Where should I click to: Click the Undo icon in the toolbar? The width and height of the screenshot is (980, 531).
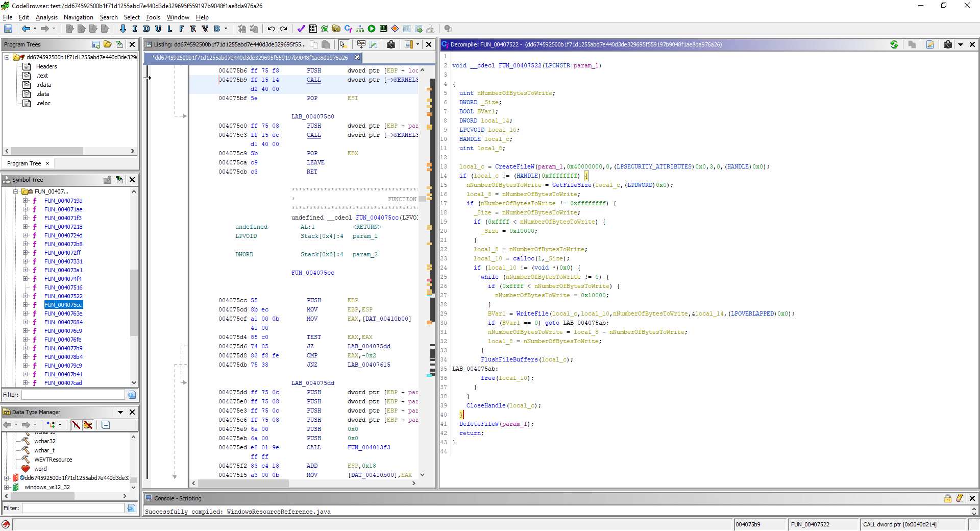[x=271, y=29]
